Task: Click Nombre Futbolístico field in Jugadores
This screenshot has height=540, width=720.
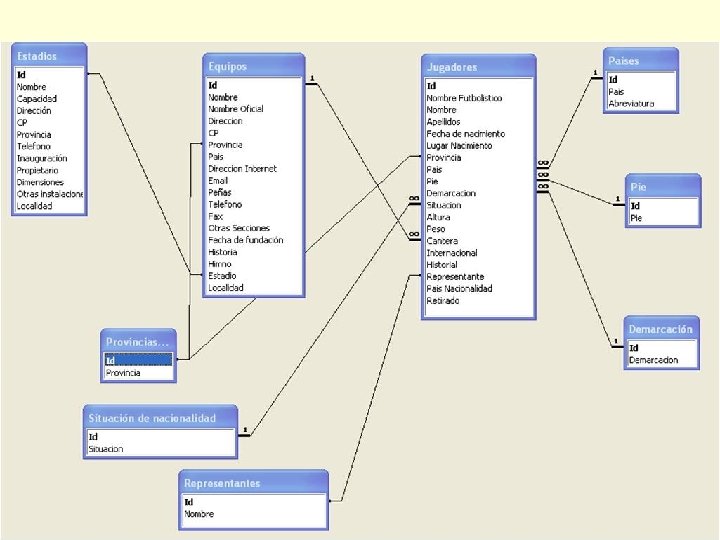Action: (x=464, y=98)
